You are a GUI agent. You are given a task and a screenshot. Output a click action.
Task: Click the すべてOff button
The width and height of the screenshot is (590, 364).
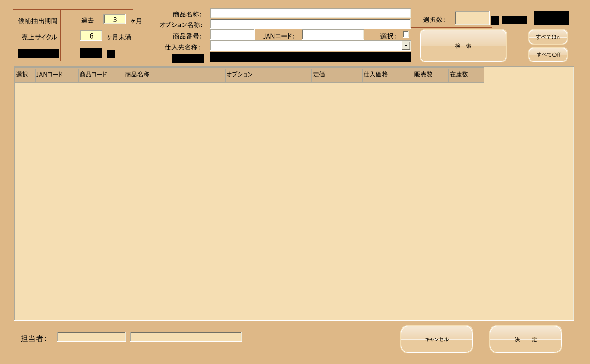pyautogui.click(x=547, y=55)
